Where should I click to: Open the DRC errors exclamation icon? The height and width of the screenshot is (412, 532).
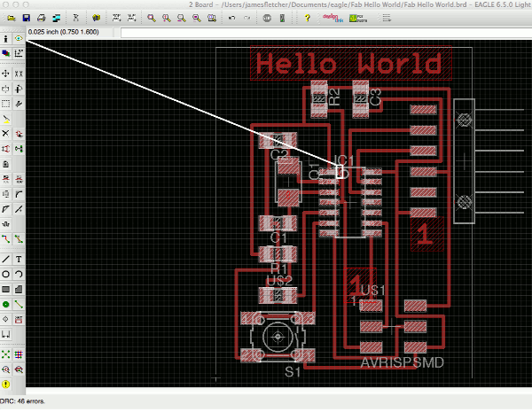coord(5,385)
